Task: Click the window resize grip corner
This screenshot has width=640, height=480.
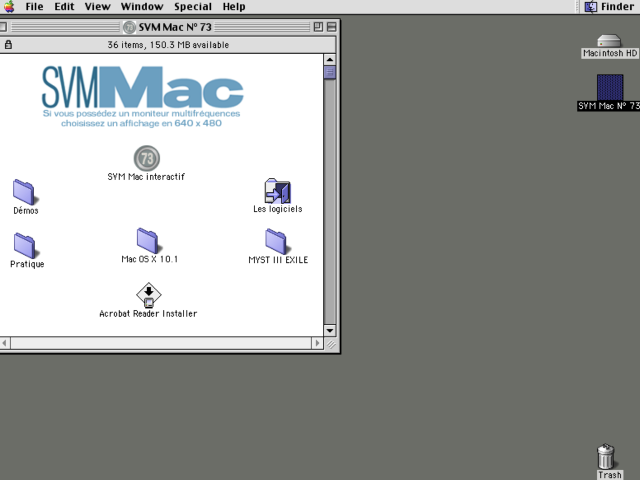Action: (331, 344)
